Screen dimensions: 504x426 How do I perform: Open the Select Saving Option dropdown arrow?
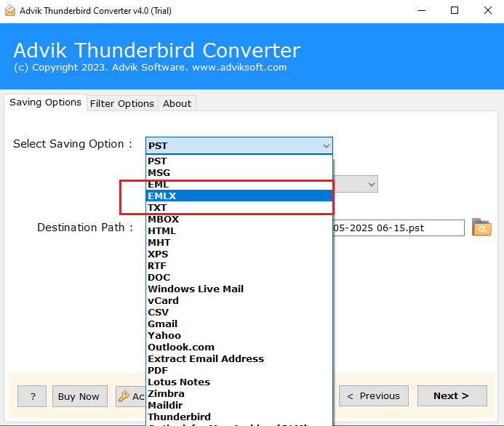326,146
